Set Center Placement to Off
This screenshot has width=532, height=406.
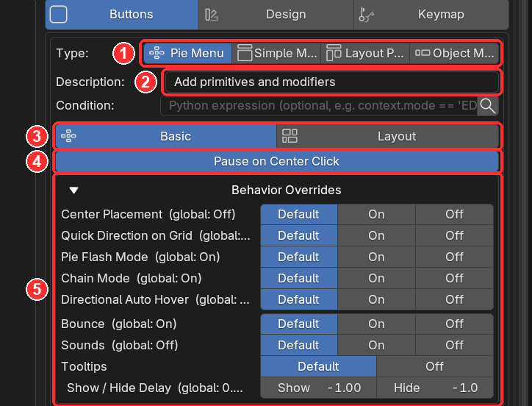tap(454, 214)
